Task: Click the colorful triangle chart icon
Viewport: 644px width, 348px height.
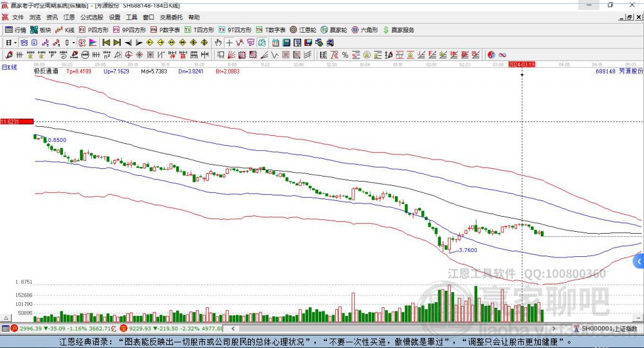Action: pos(93,43)
